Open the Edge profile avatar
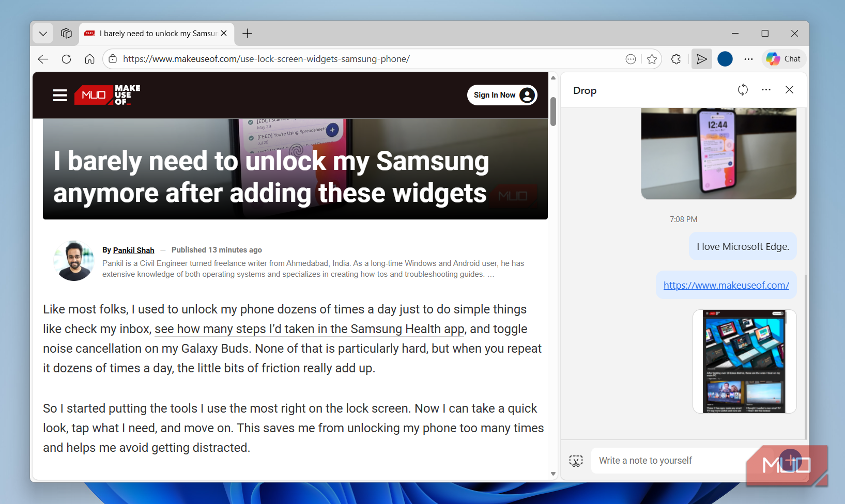 tap(725, 59)
